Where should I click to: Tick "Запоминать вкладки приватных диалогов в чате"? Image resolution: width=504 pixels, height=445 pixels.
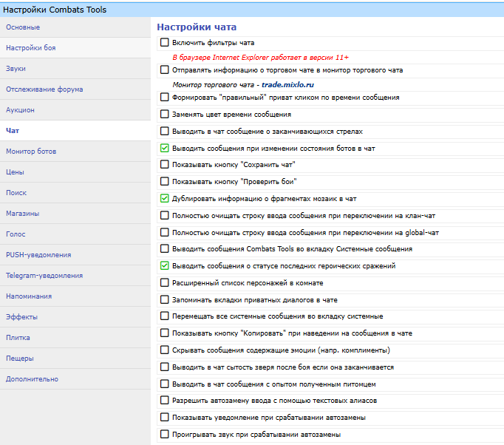(165, 299)
